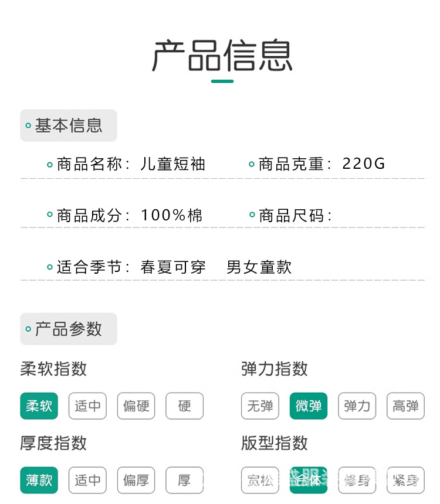The image size is (440, 504).
Task: Select 硬 under 柔软指数
Action: pyautogui.click(x=184, y=406)
